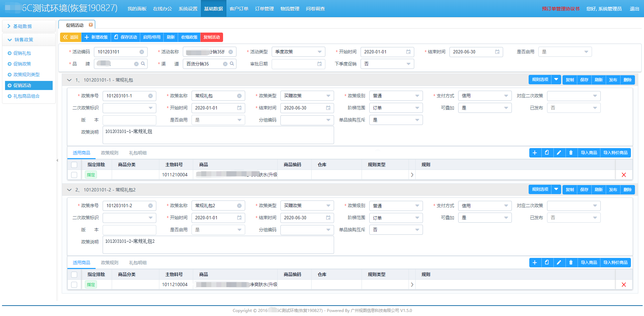Click red 复制活动 button
644x316 pixels.
pyautogui.click(x=212, y=37)
